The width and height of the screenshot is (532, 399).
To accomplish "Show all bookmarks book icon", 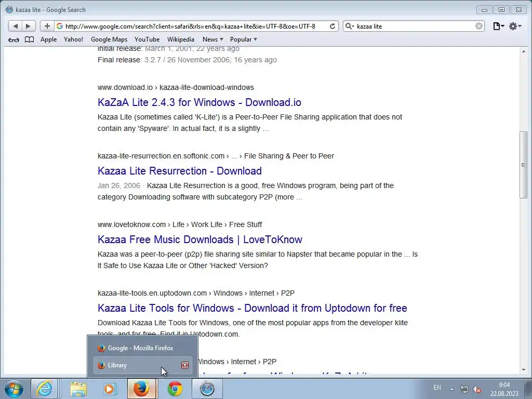I will click(x=30, y=39).
